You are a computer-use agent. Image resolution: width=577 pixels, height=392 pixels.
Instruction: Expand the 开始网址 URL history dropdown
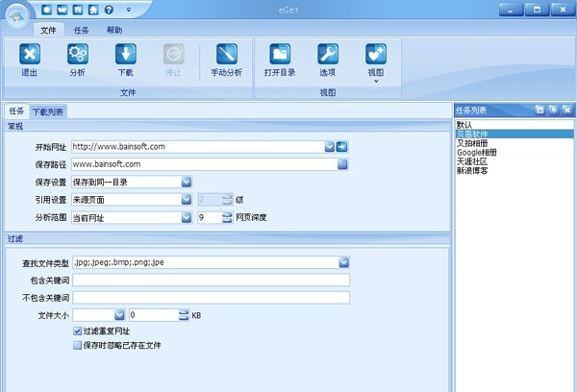330,147
